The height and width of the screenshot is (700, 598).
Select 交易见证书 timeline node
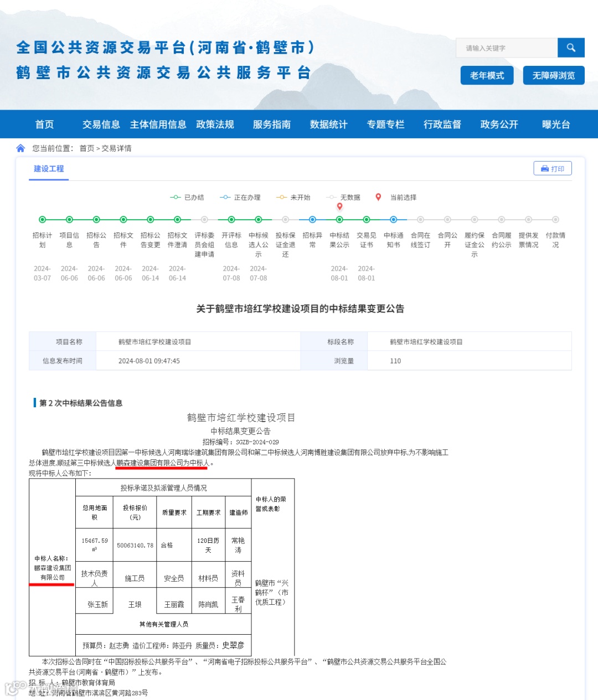(367, 220)
